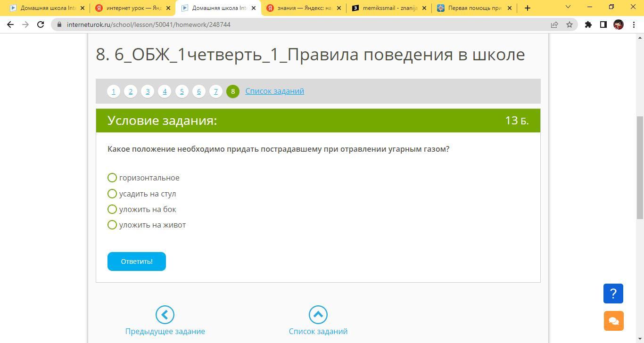Open the Предыдущее задание text link
Screen dimensions: 644x343
(x=165, y=331)
